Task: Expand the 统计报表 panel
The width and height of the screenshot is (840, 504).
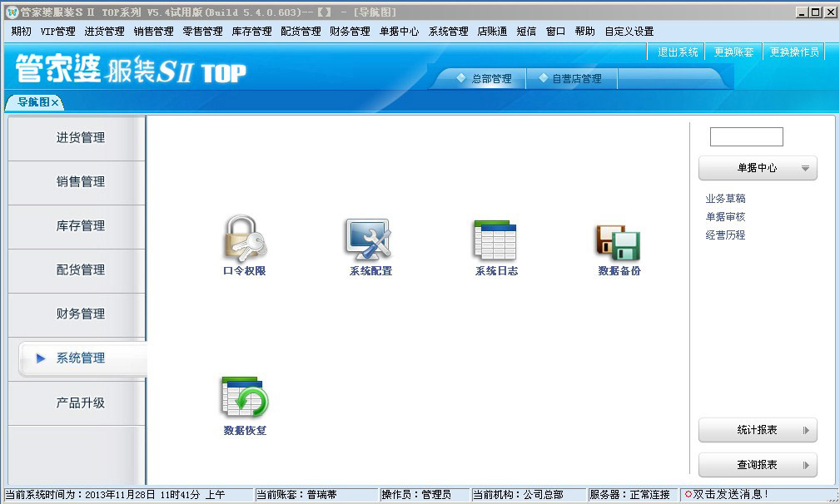Action: [758, 430]
